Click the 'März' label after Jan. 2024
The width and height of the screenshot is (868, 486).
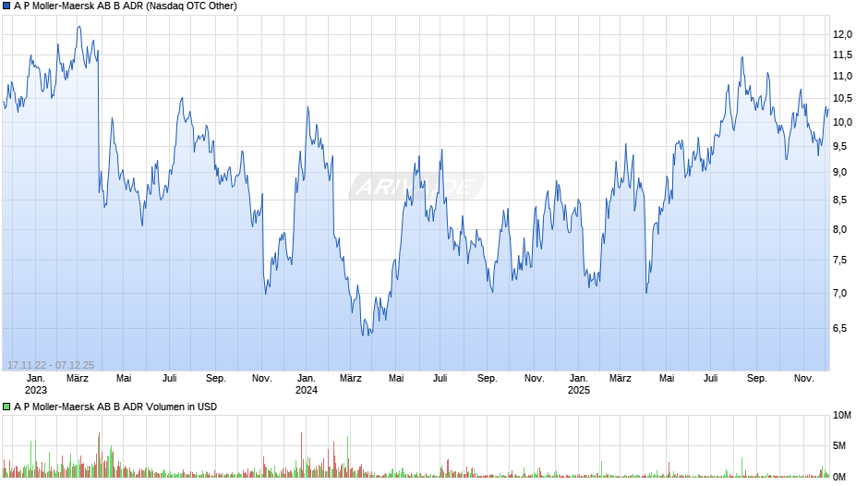tap(350, 379)
